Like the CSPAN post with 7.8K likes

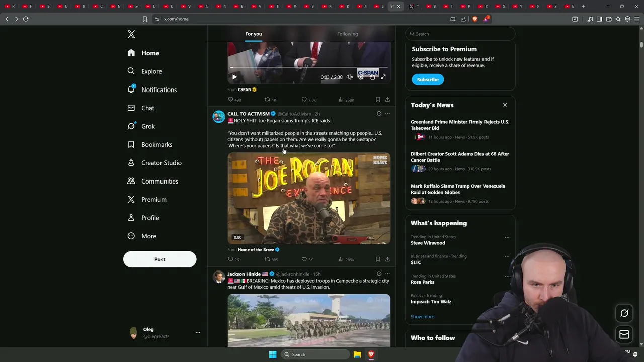tap(308, 100)
